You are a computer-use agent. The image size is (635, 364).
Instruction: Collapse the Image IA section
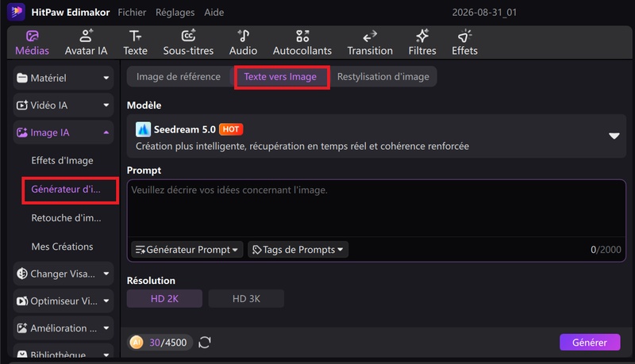click(x=106, y=132)
